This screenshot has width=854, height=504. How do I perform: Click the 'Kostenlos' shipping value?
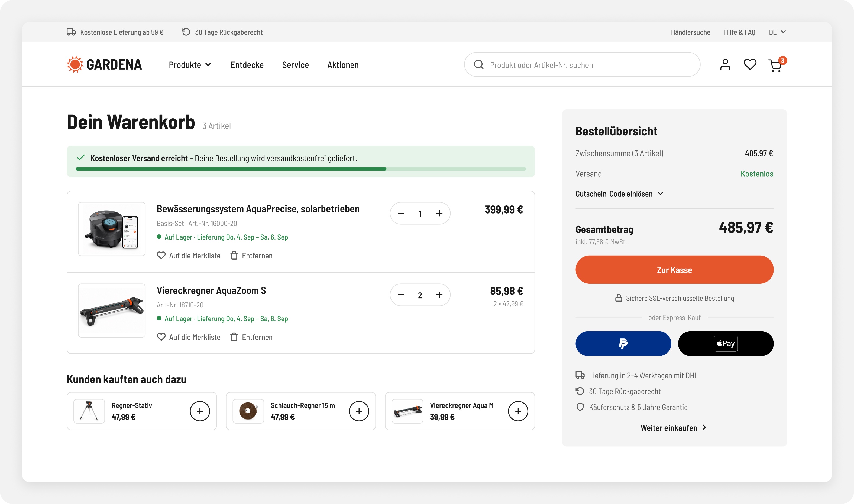757,174
